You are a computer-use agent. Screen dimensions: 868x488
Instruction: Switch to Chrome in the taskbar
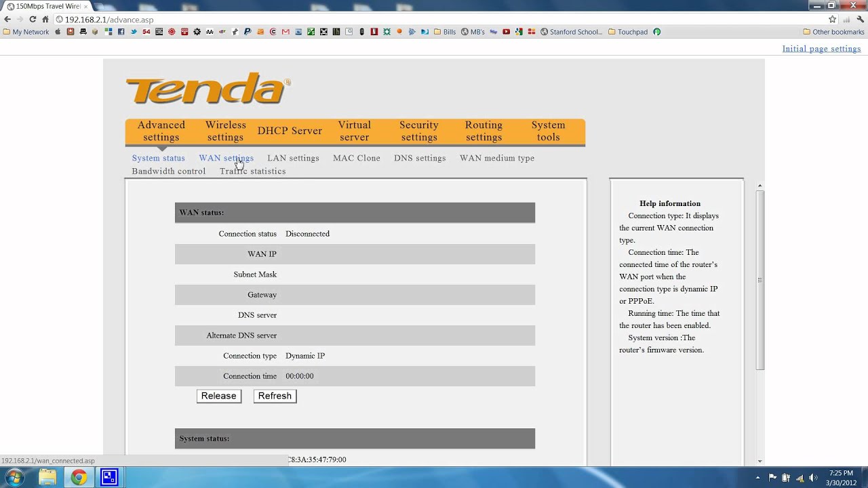[79, 478]
